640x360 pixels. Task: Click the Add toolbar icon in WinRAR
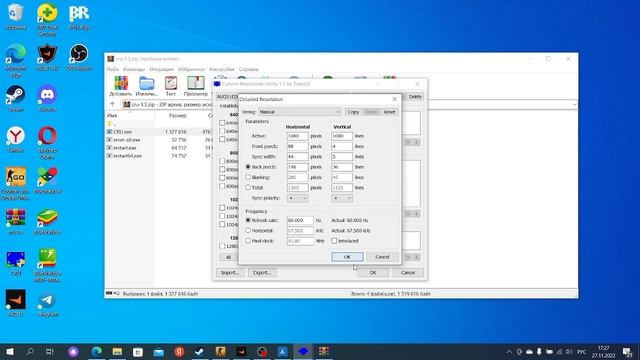121,86
